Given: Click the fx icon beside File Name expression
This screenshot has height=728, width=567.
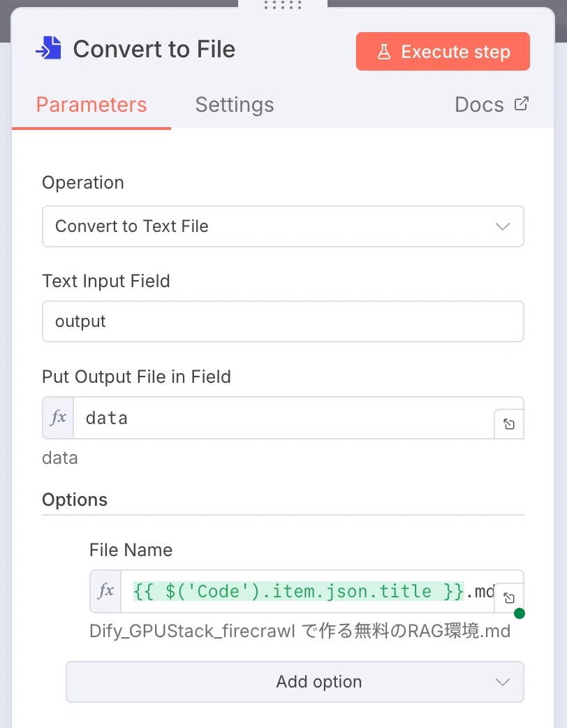Looking at the screenshot, I should pos(106,591).
